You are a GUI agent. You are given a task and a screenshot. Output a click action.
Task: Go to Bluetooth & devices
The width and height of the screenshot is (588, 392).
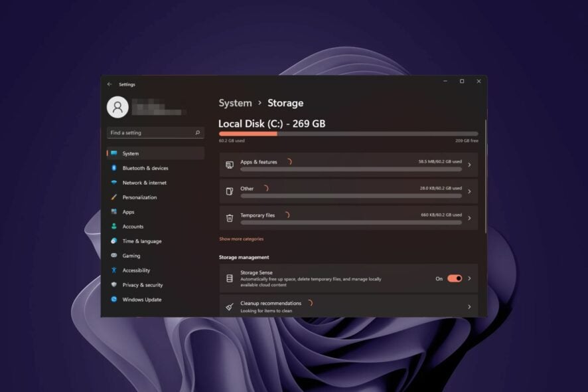pyautogui.click(x=155, y=168)
